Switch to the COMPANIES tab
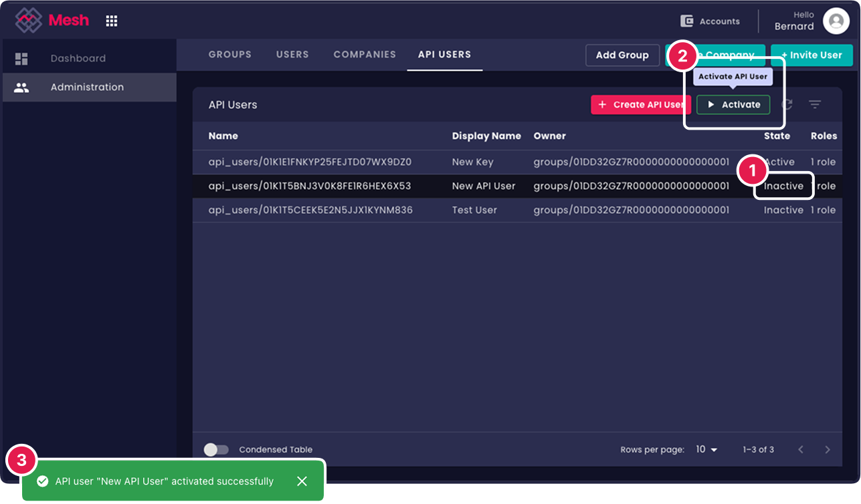This screenshot has height=504, width=861. point(365,55)
